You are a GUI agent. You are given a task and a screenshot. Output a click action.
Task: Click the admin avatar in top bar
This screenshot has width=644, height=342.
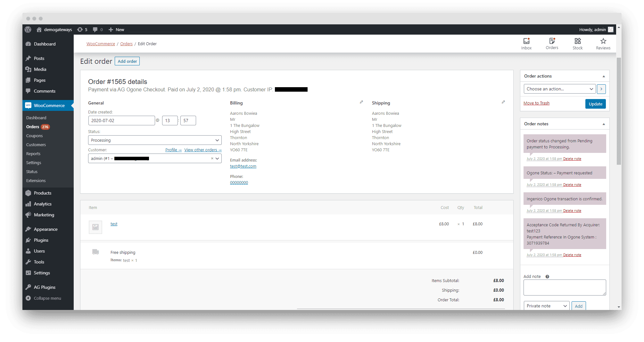point(611,29)
